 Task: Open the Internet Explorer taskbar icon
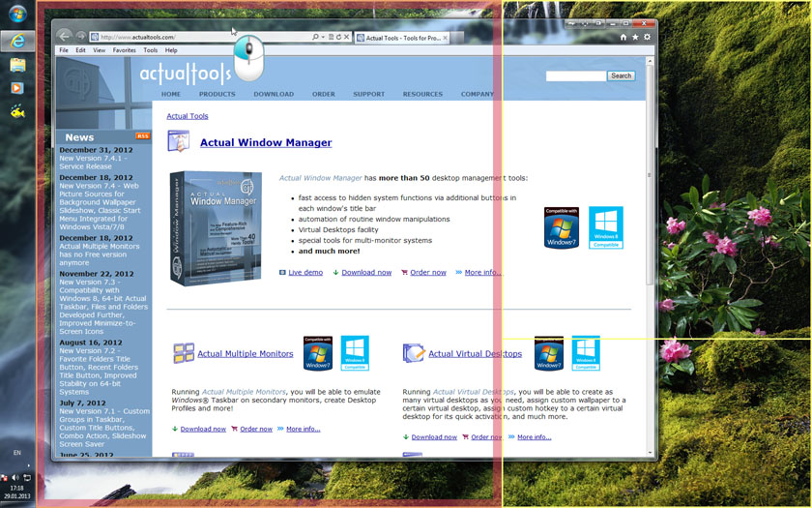tap(17, 41)
